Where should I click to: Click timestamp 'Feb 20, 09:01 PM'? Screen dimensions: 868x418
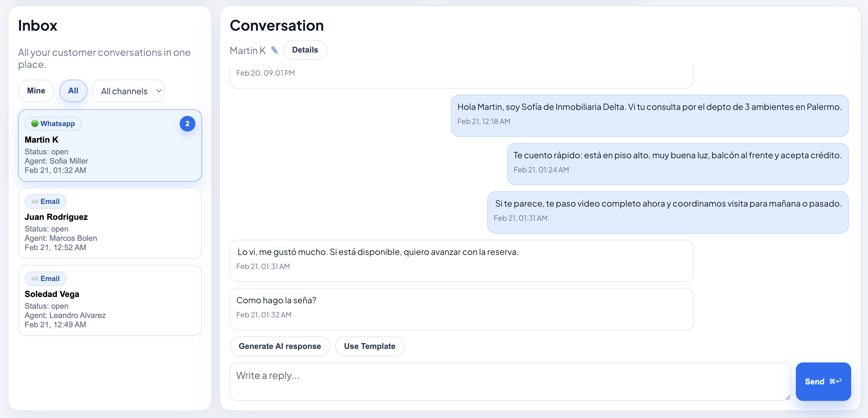point(265,73)
